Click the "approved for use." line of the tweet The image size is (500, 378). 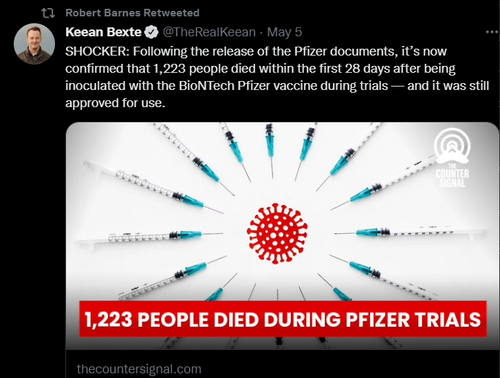point(115,103)
